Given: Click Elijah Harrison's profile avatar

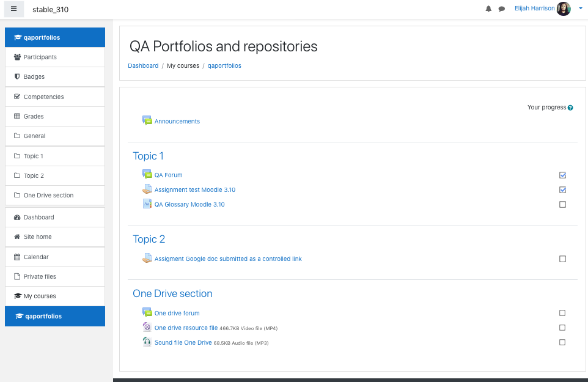Looking at the screenshot, I should 564,9.
